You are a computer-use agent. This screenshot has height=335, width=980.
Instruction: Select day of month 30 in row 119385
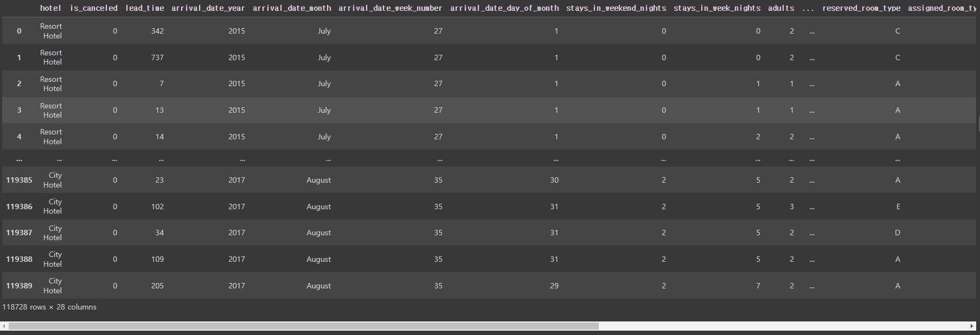(x=554, y=180)
